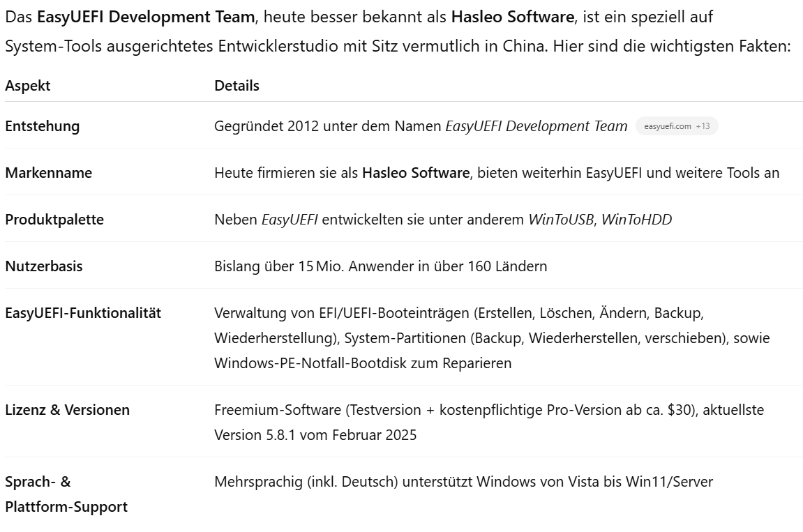Click the text 'Version 5.8.1 vom Februar 2025'
This screenshot has width=803, height=532.
click(315, 434)
